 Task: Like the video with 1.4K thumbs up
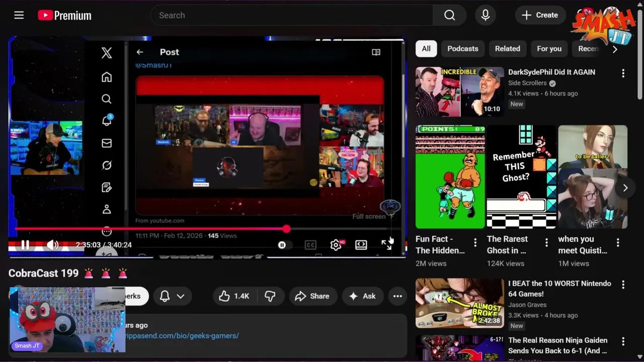pos(234,296)
